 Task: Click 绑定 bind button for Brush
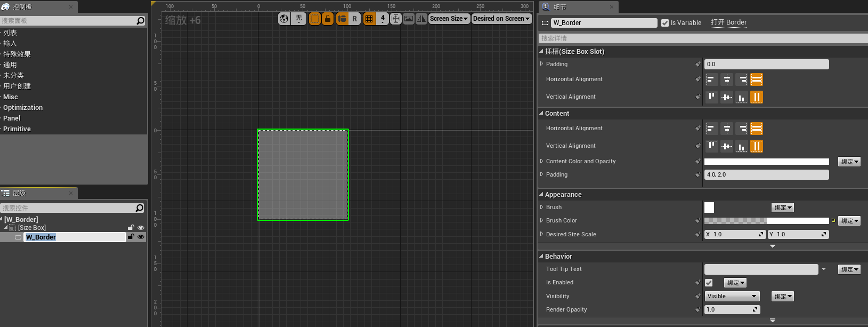[x=783, y=208]
